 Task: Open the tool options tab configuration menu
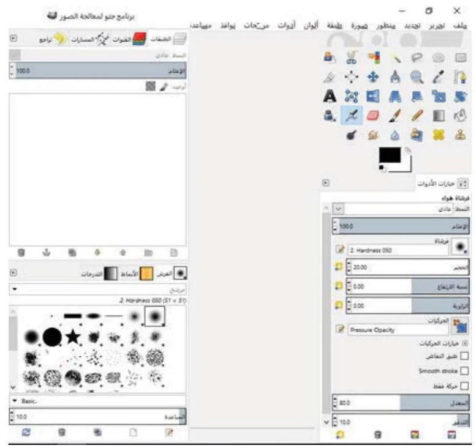[x=326, y=183]
